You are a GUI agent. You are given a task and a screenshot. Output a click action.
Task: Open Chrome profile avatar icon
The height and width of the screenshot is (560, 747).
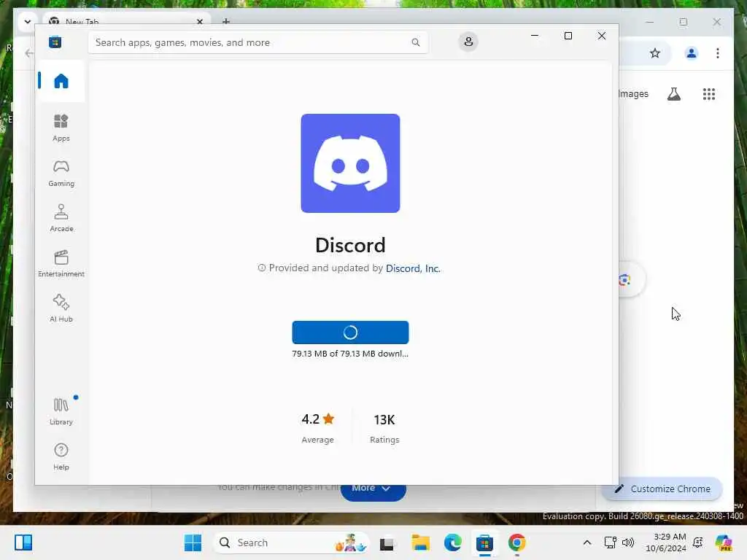692,52
